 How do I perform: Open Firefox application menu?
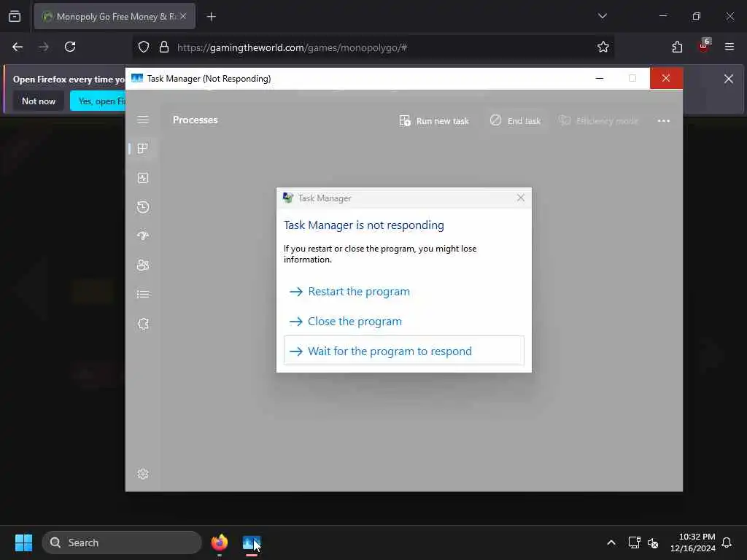tap(729, 47)
